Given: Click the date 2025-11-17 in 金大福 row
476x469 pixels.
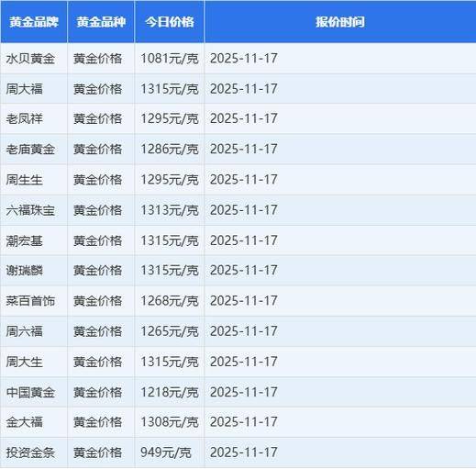Looking at the screenshot, I should [x=244, y=422].
